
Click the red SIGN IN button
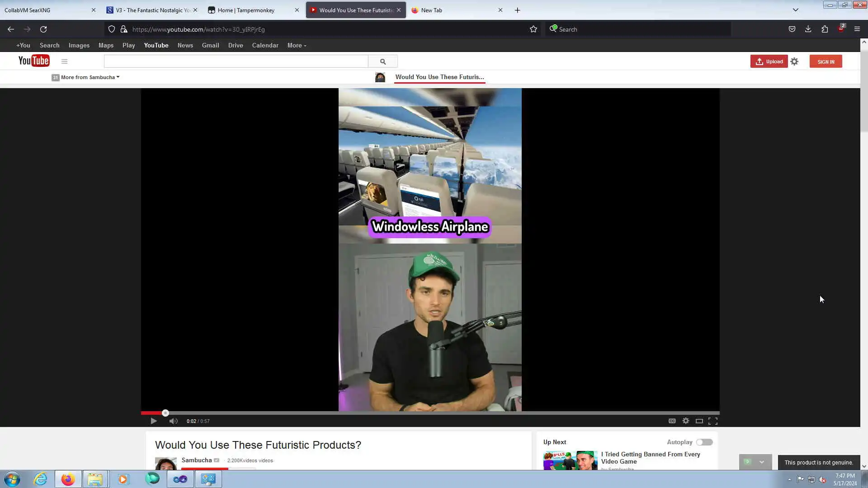pos(826,61)
